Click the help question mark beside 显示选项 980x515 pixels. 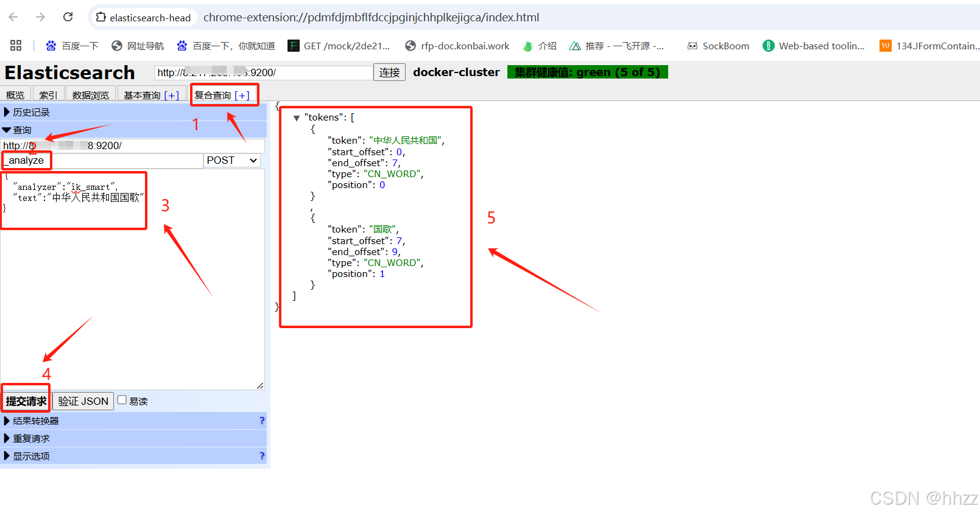coord(262,456)
